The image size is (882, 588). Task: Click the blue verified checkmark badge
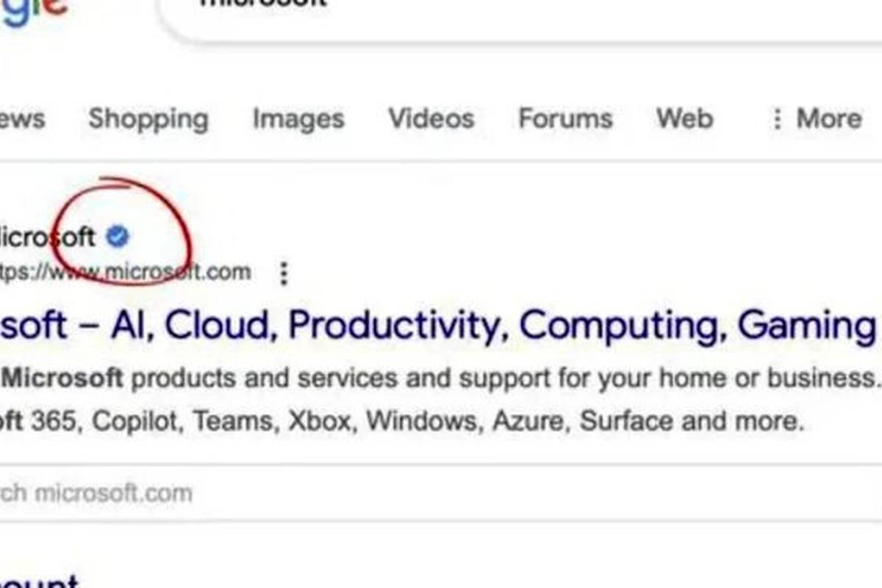pos(118,237)
